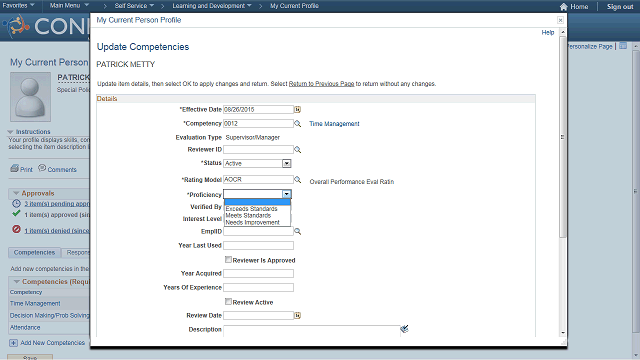This screenshot has width=640, height=360.
Task: Click the icon next to Personalize Page
Action: click(623, 46)
